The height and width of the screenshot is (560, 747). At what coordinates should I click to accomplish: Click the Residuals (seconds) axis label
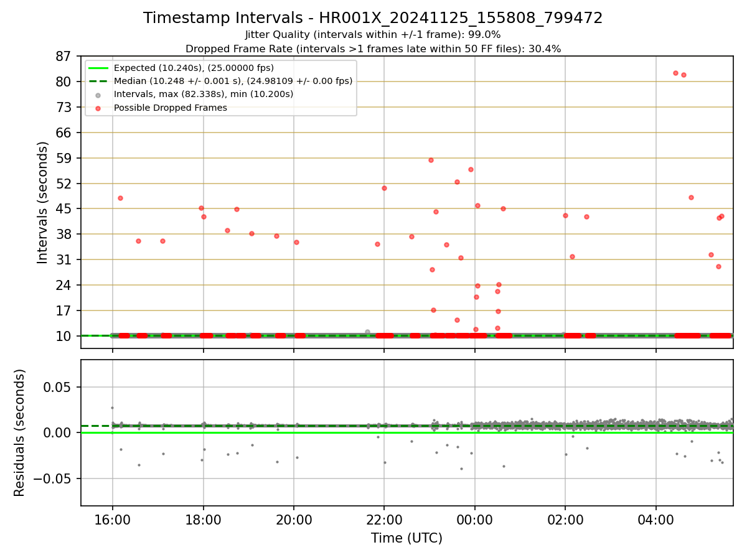point(20,432)
